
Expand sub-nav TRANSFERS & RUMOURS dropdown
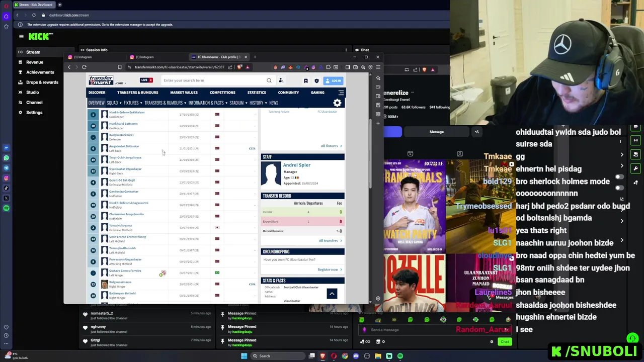pyautogui.click(x=165, y=103)
